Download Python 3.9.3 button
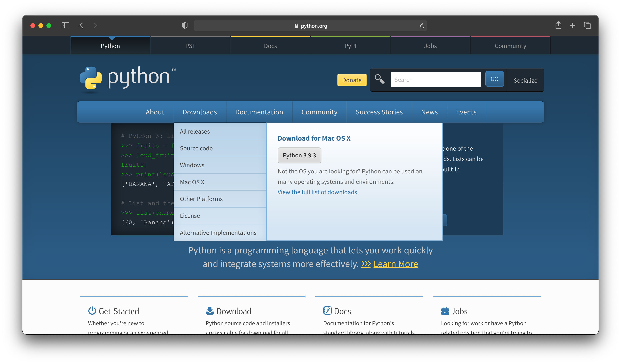Screen dimensions: 621x364 pos(299,155)
